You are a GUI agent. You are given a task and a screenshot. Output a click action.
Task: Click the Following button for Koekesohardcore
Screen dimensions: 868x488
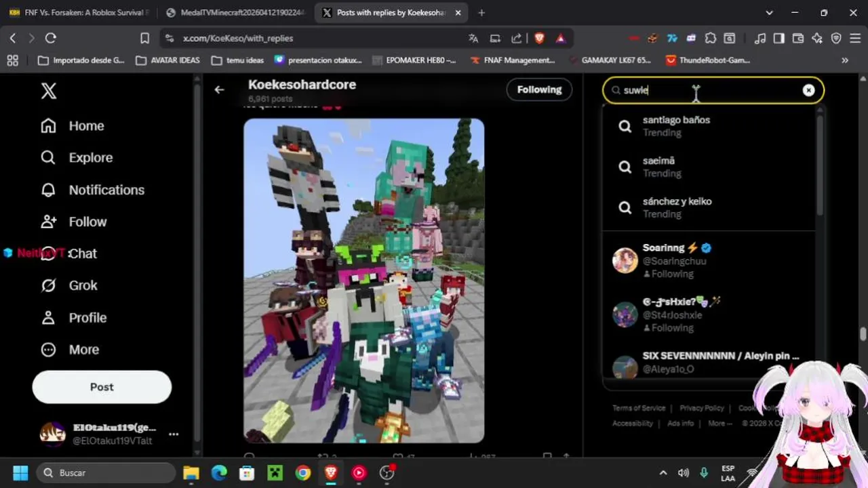[539, 89]
